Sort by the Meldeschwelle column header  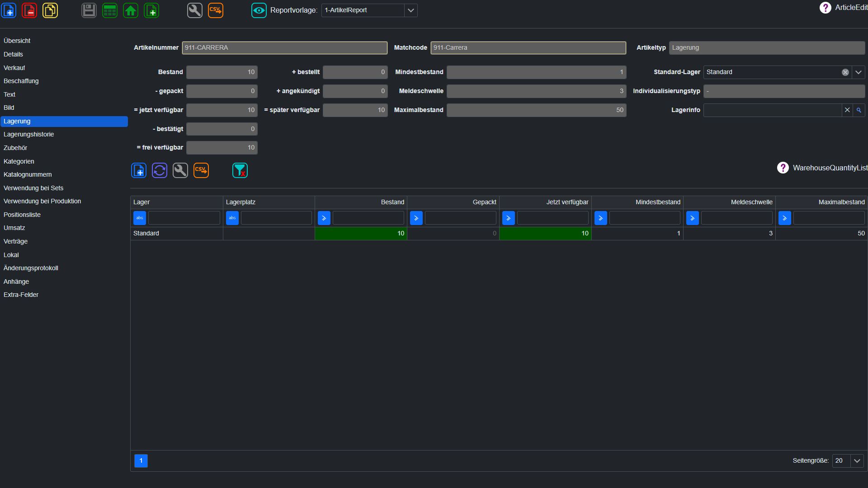pyautogui.click(x=729, y=202)
